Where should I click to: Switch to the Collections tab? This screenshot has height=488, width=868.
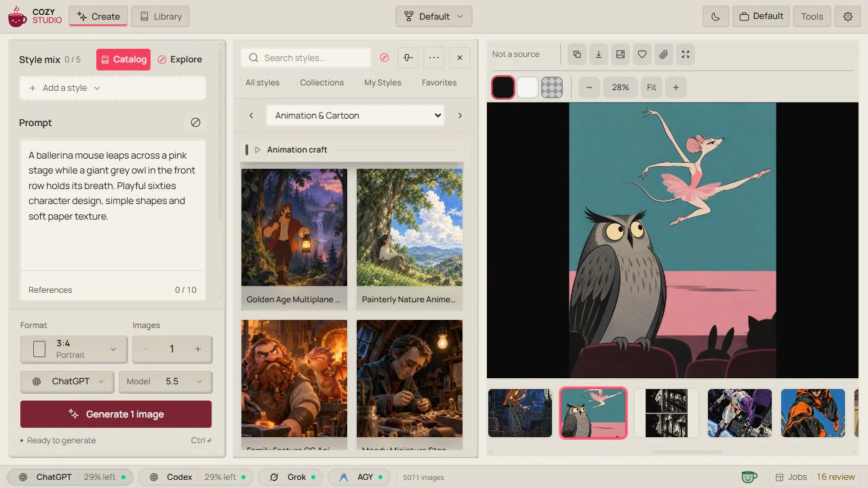(322, 83)
